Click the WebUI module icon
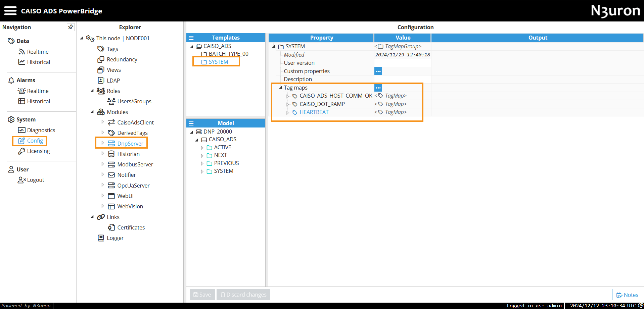Screen dimensions: 644x309 coord(111,196)
